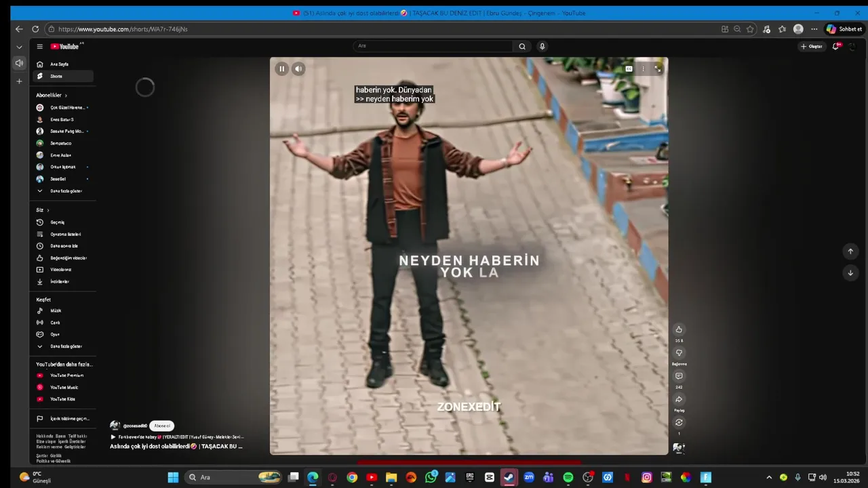
Task: Subscribe with the 'Abone ol' button
Action: (x=161, y=426)
